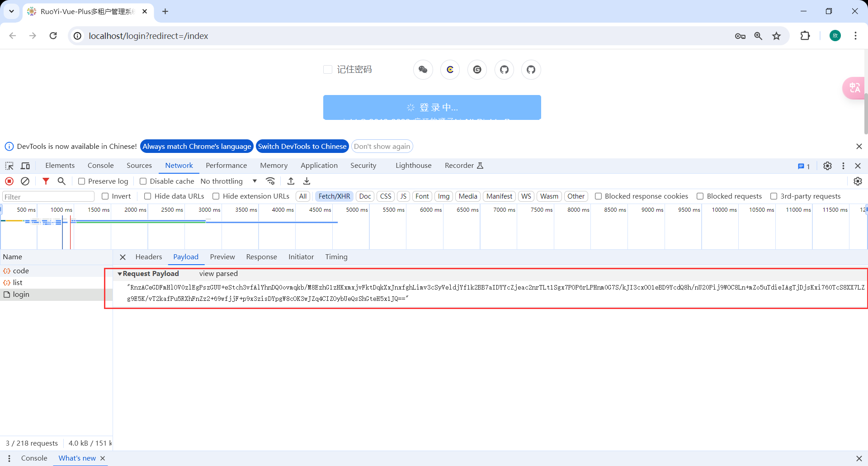Tick the 记住密码 checkbox
The image size is (868, 466).
pos(328,70)
